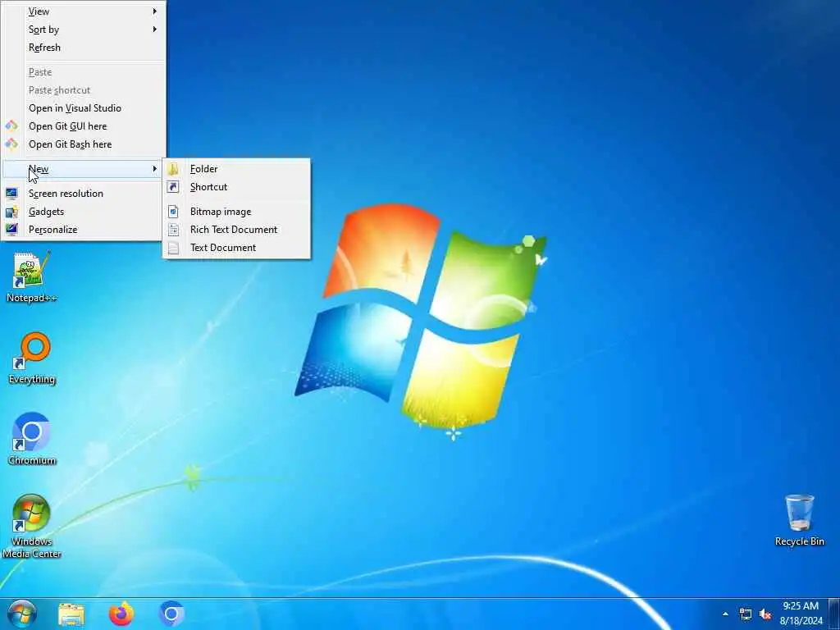Create a new Shortcut
This screenshot has width=840, height=630.
[236, 187]
